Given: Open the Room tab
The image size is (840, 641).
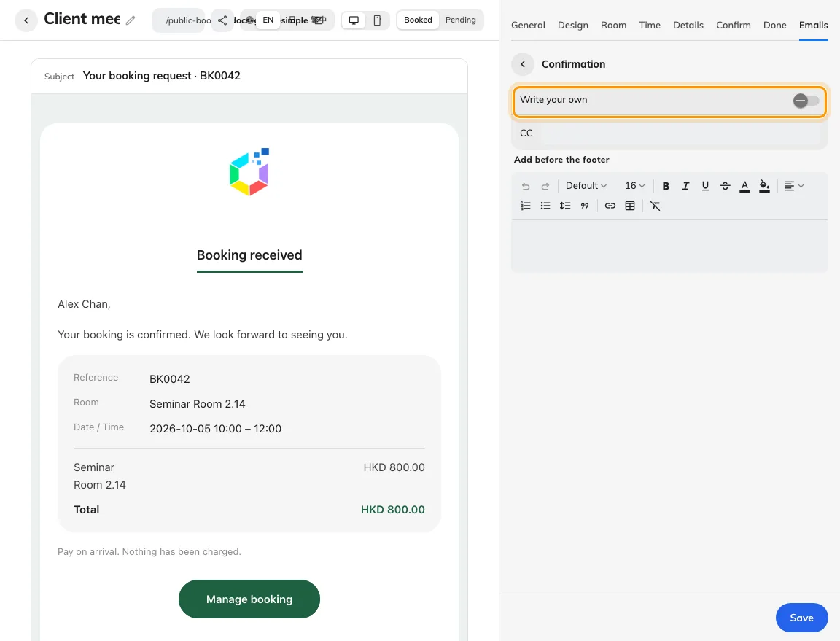Looking at the screenshot, I should pos(613,26).
